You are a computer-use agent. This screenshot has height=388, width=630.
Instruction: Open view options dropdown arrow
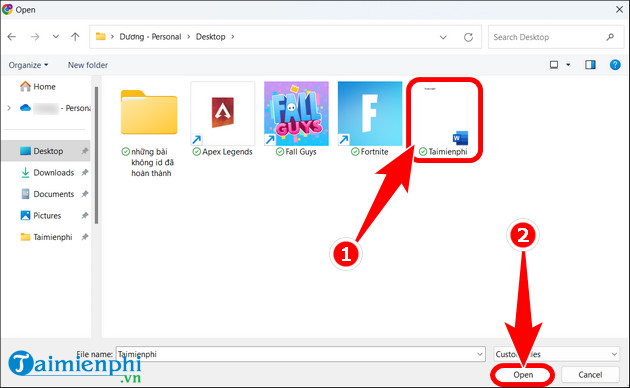[x=568, y=65]
